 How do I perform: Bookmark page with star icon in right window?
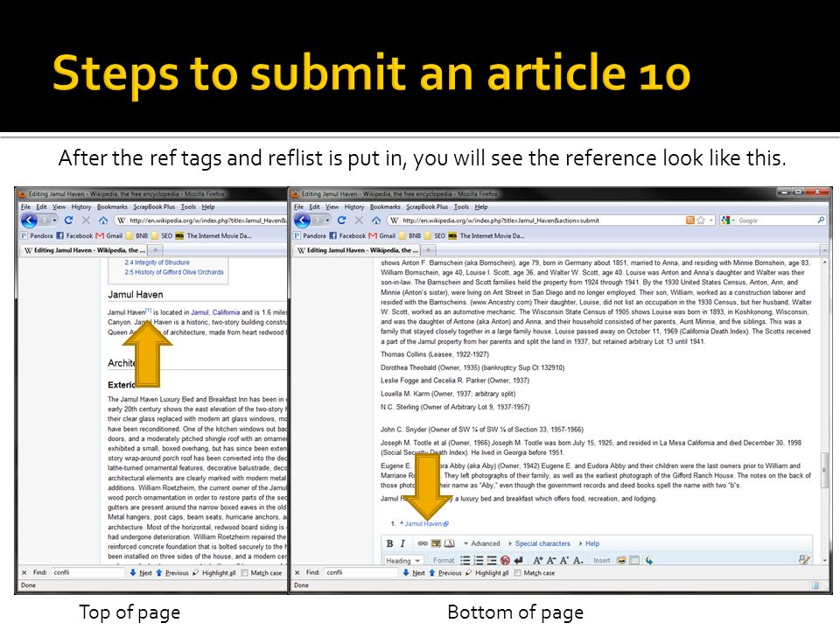(x=701, y=220)
